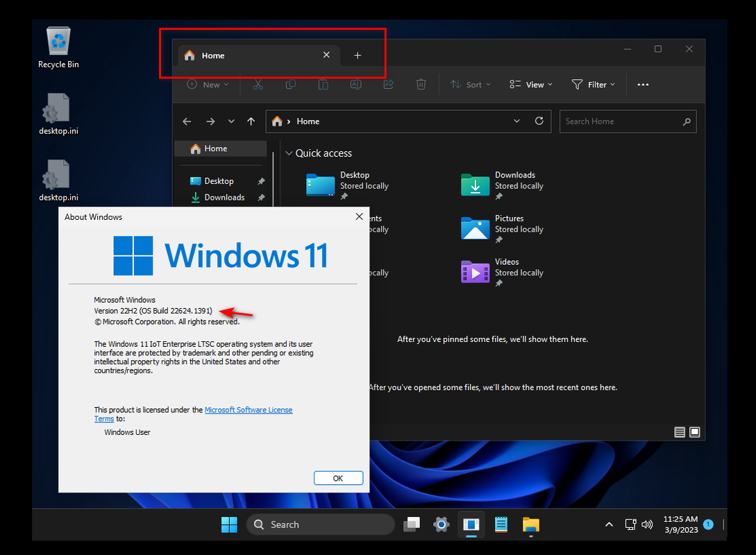
Task: Expand the address bar history dropdown
Action: 517,121
